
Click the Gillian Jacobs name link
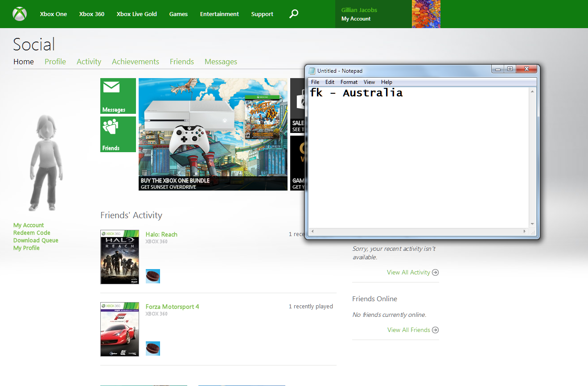tap(359, 10)
